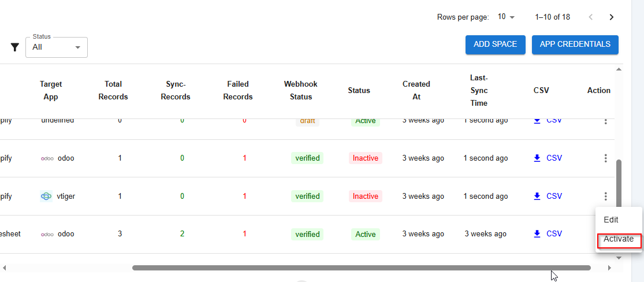This screenshot has height=282, width=644.
Task: Open APP CREDENTIALS
Action: pos(575,44)
